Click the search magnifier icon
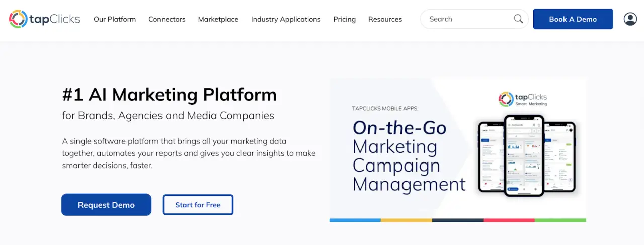This screenshot has width=644, height=245. click(518, 19)
